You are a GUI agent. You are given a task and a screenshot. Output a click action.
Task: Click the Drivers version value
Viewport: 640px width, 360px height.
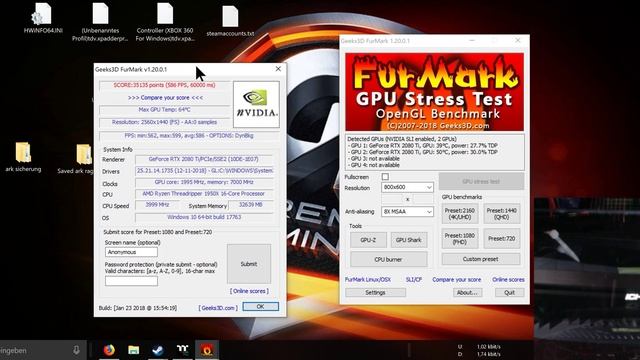204,171
